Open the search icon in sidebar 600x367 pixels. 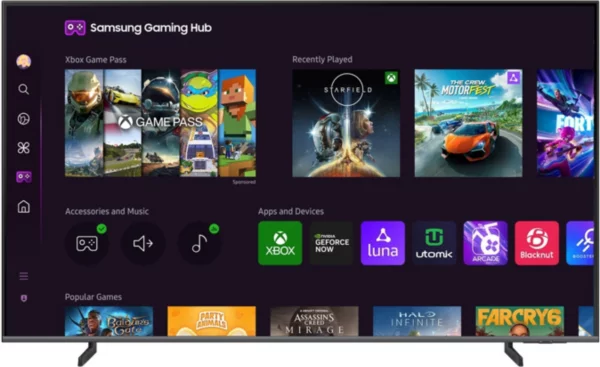[x=23, y=90]
